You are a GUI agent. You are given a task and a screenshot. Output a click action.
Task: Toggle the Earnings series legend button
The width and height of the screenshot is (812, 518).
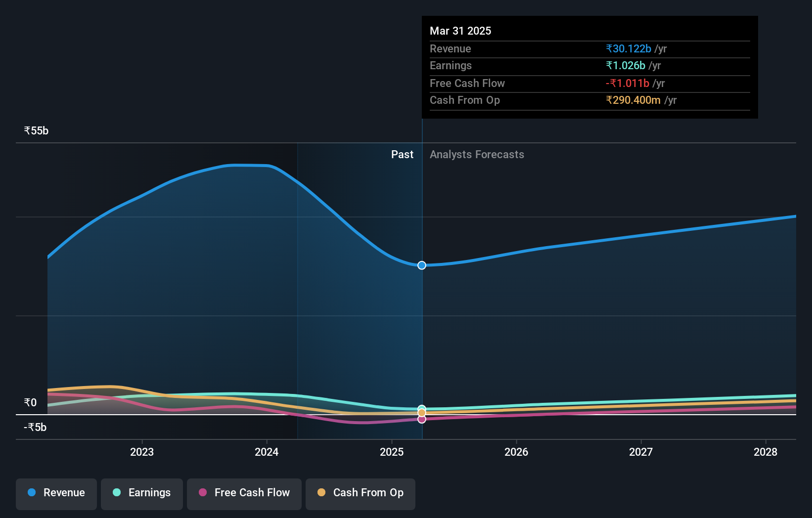coord(142,494)
